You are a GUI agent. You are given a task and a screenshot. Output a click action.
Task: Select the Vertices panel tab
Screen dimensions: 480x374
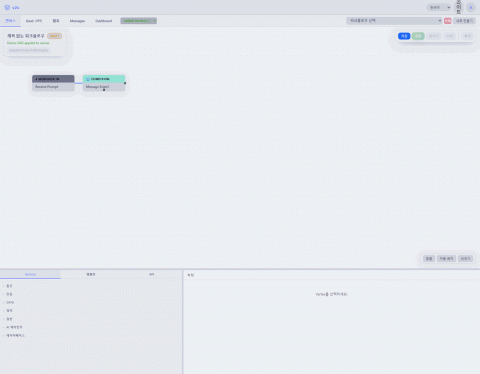[30, 274]
